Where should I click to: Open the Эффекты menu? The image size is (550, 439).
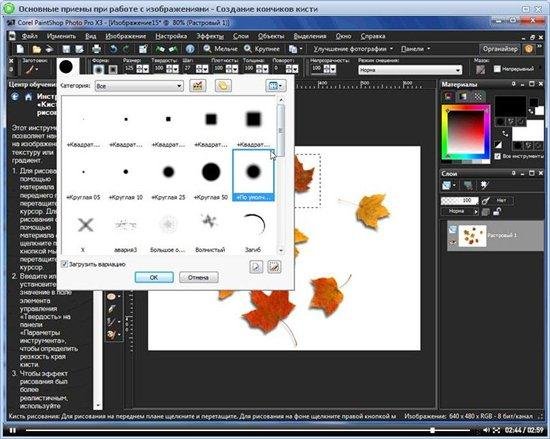tap(210, 36)
